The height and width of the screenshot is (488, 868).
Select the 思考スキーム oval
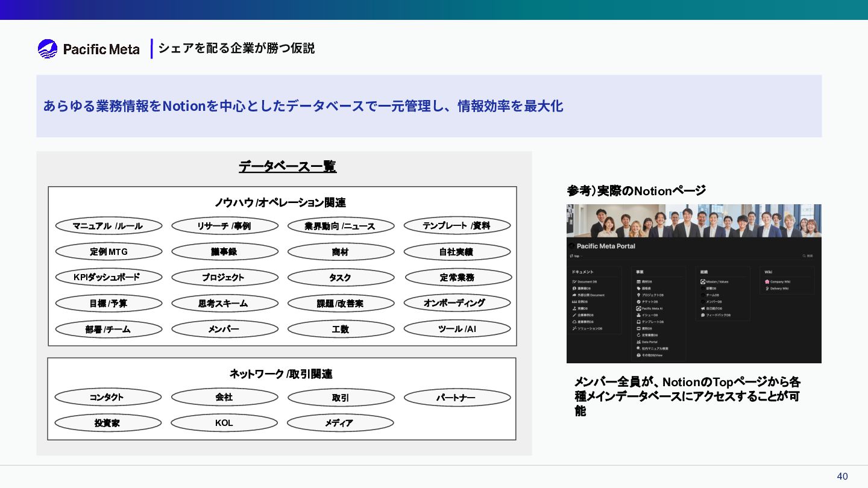pyautogui.click(x=225, y=303)
